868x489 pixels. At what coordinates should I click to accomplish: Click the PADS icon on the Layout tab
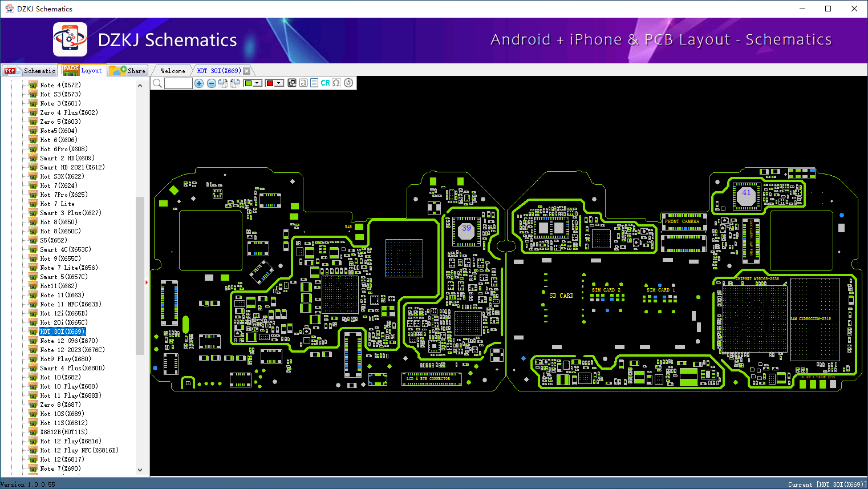coord(71,70)
